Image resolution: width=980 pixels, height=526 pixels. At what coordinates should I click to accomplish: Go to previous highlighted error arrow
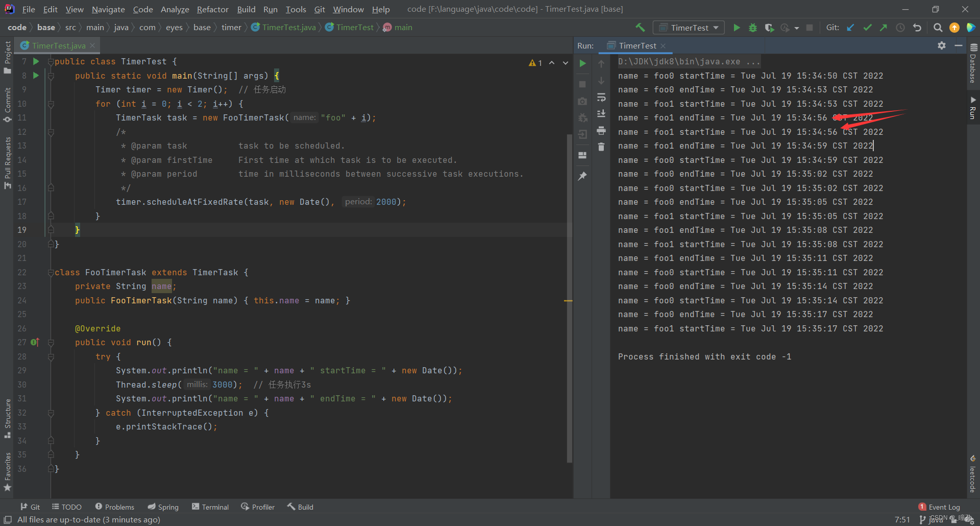pos(552,63)
